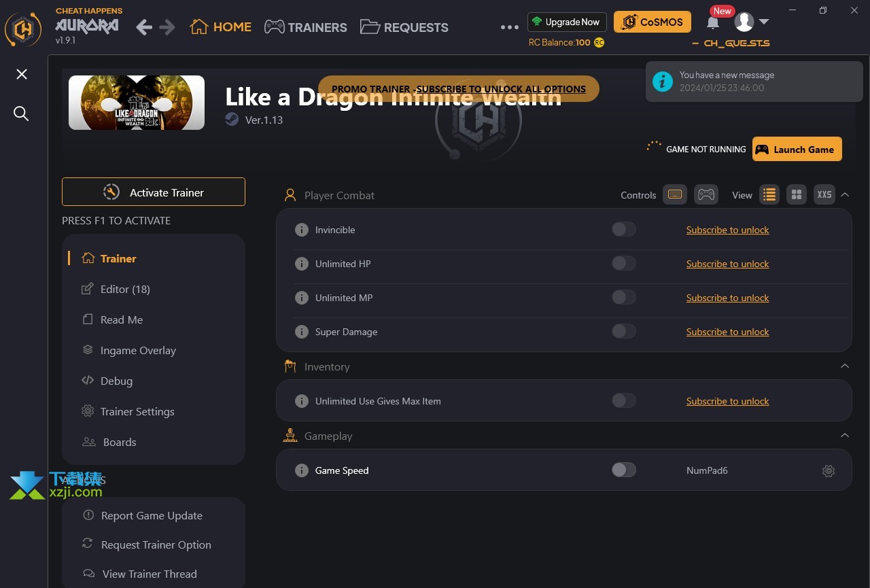Click the Cheat Happens logo icon
This screenshot has width=870, height=588.
click(24, 29)
